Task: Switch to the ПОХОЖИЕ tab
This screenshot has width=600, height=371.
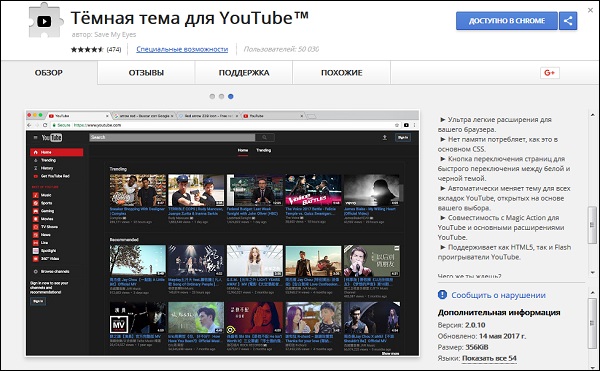Action: (342, 73)
